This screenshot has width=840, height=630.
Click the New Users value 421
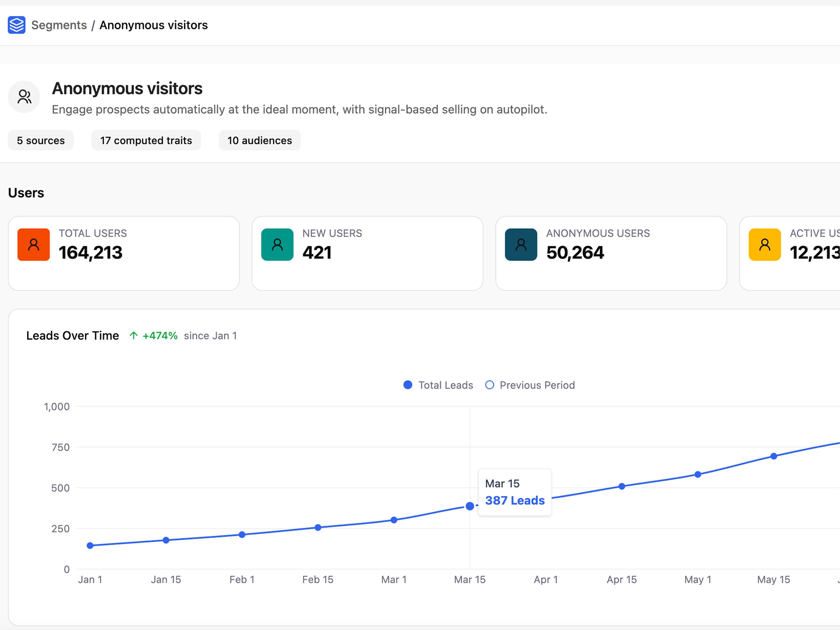pos(317,253)
